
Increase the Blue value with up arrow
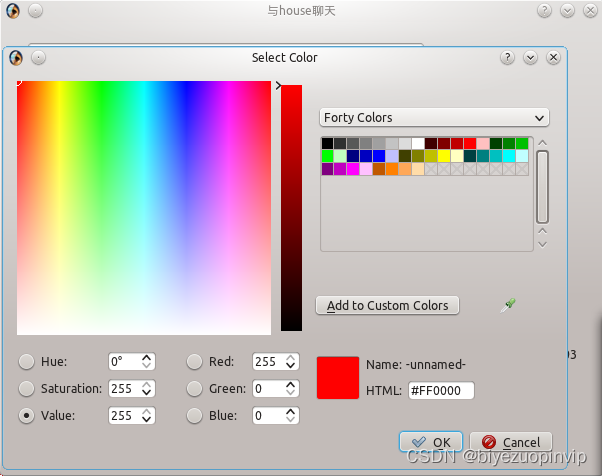[291, 411]
